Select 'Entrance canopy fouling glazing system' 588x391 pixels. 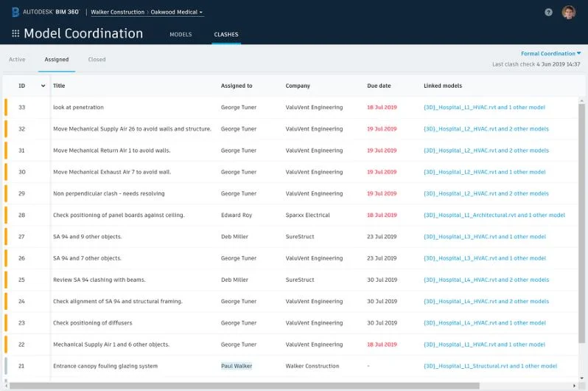point(105,366)
